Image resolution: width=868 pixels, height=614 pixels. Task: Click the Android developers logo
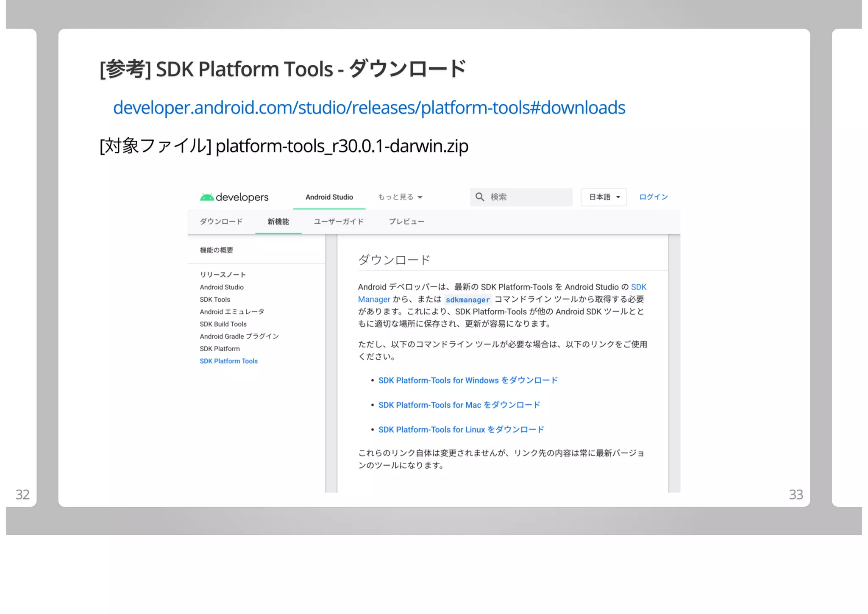pos(234,197)
